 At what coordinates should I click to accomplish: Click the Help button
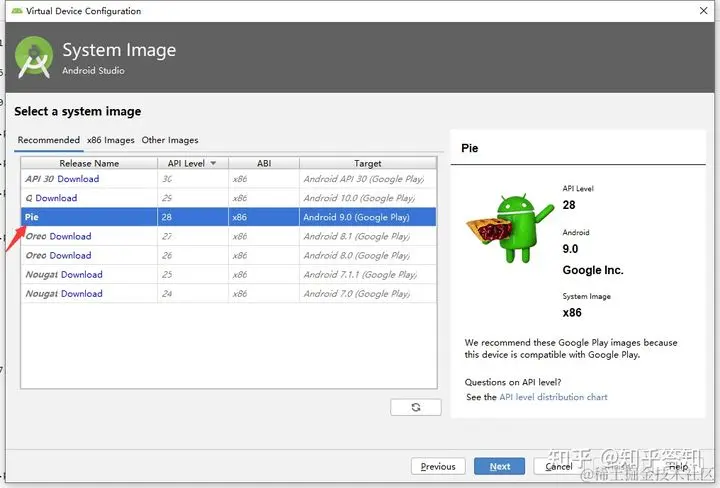pos(678,466)
